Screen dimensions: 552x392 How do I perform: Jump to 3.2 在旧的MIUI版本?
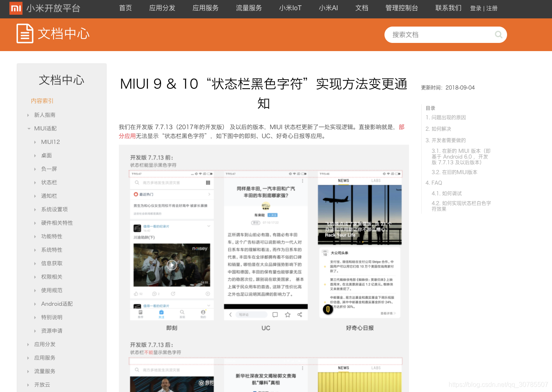pyautogui.click(x=455, y=172)
